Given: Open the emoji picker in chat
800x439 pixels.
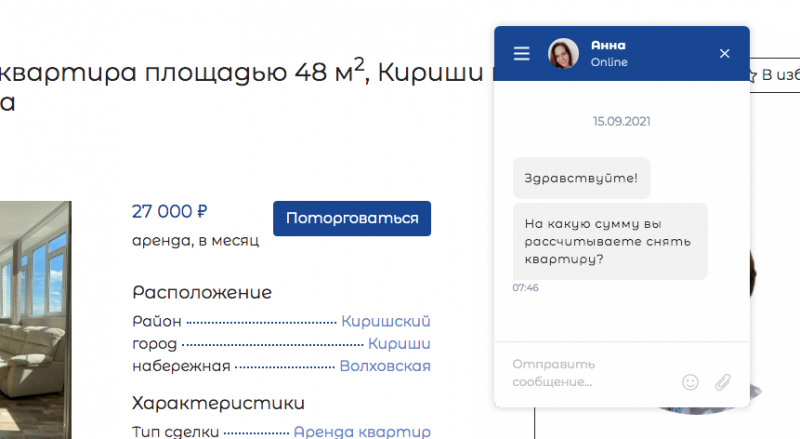Looking at the screenshot, I should pyautogui.click(x=690, y=382).
